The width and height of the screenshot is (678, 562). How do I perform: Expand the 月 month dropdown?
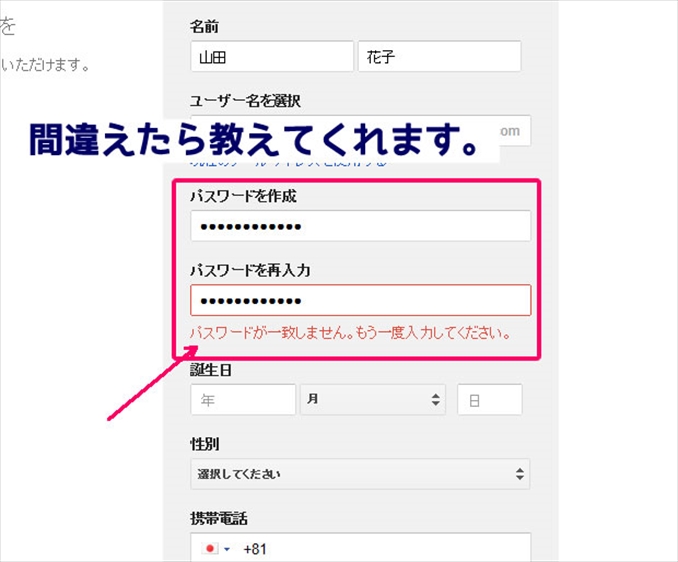[372, 399]
